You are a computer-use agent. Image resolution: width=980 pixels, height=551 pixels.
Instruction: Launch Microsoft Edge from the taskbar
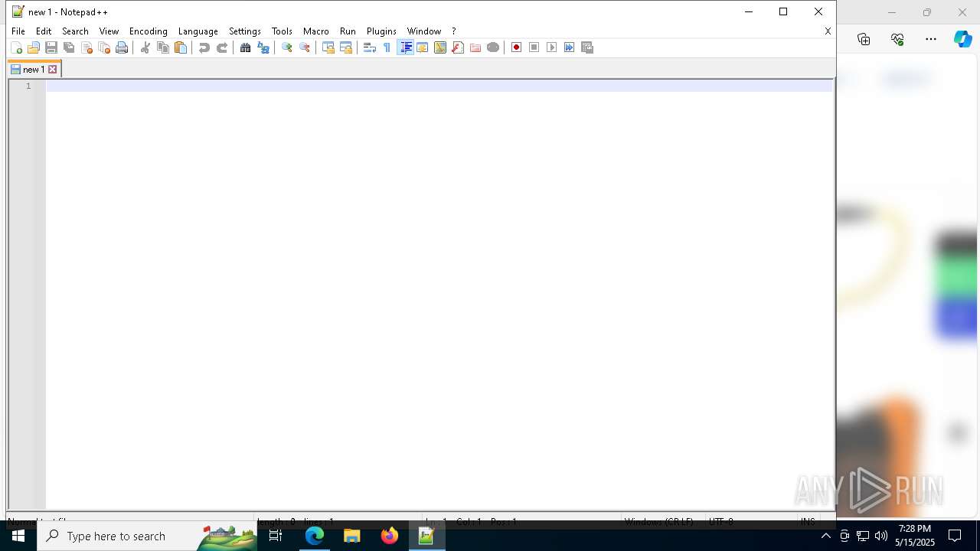[315, 536]
